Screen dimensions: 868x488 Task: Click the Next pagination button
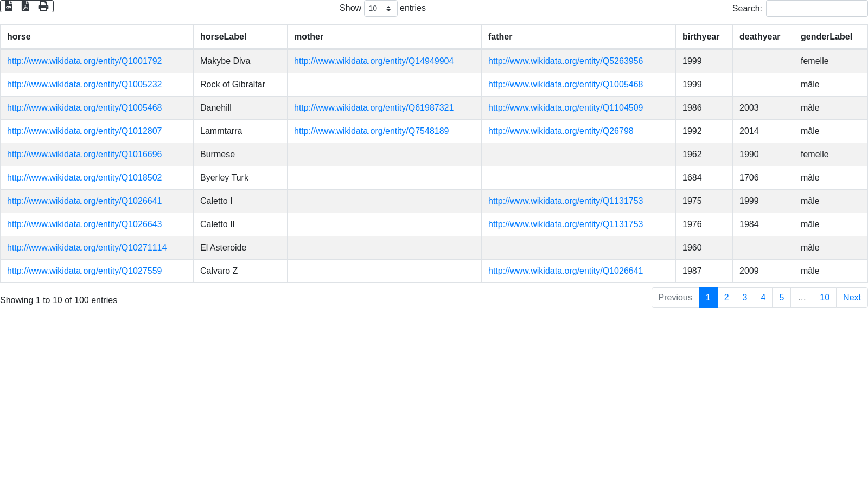coord(851,298)
